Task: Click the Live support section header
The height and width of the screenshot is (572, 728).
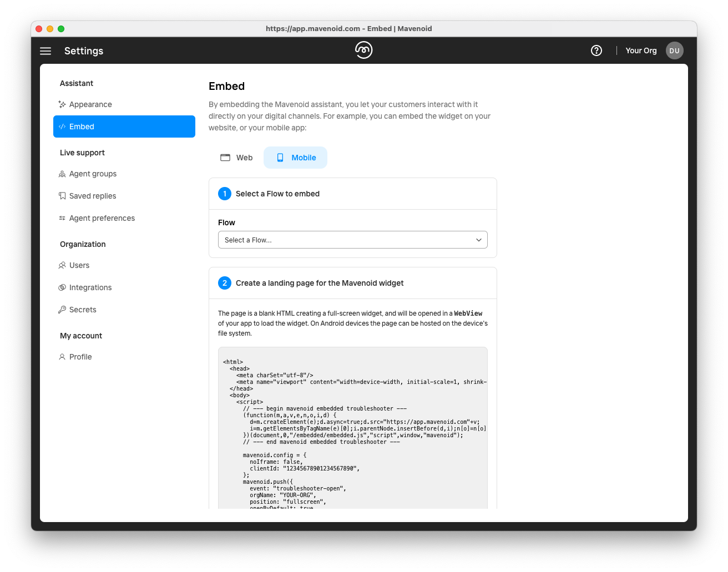Action: click(x=82, y=153)
